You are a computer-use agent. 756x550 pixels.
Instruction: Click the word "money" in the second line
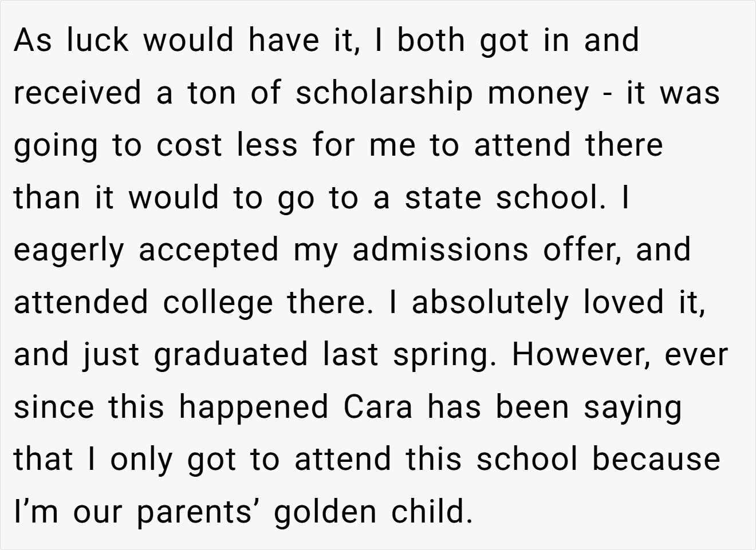(538, 94)
